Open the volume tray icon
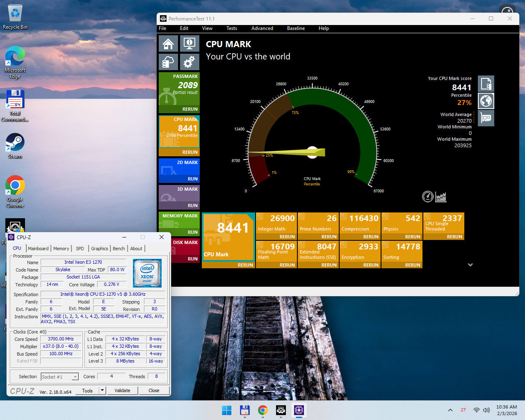This screenshot has width=525, height=420. pos(486,410)
